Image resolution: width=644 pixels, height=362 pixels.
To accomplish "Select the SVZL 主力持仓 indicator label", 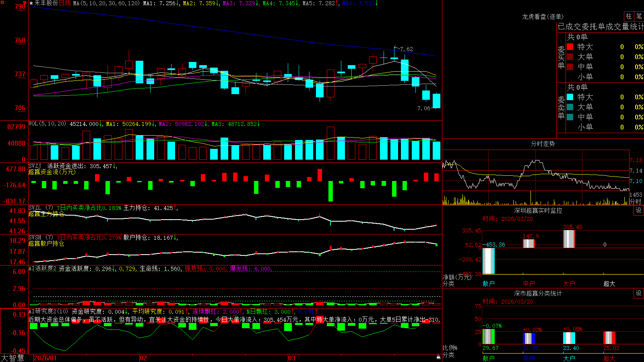I will click(x=103, y=208).
